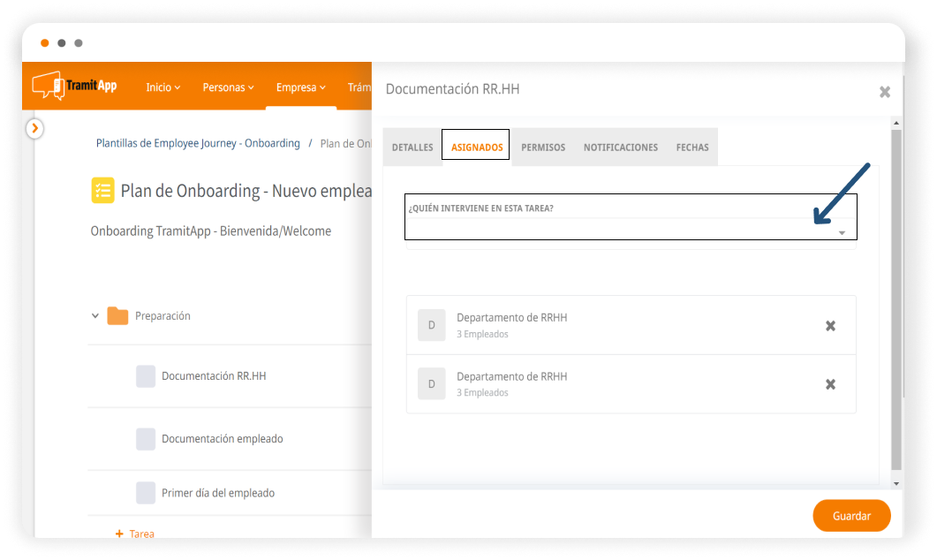The width and height of the screenshot is (937, 560).
Task: Click the orange Preparación folder icon
Action: pyautogui.click(x=117, y=316)
